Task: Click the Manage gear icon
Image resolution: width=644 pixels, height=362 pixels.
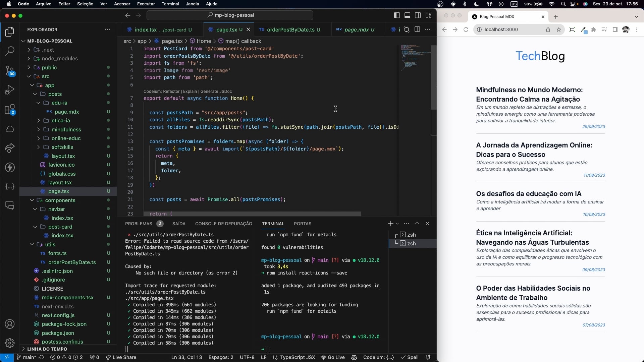Action: pyautogui.click(x=10, y=343)
